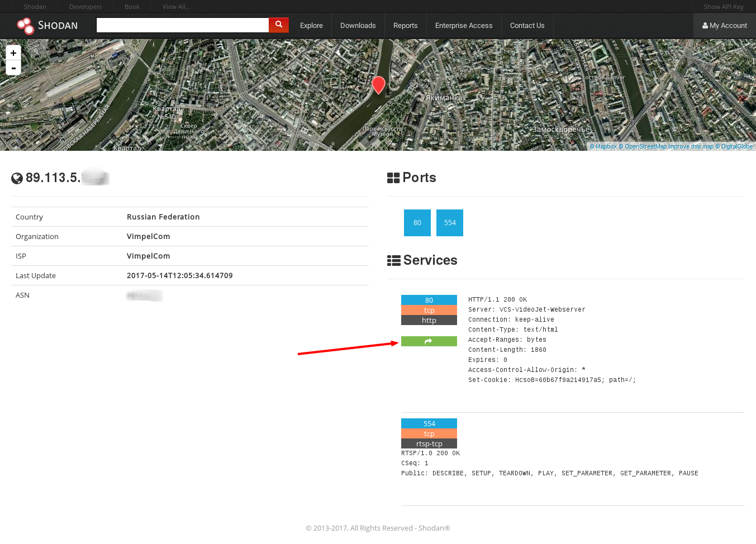Click the Ports grid icon
The width and height of the screenshot is (756, 544).
click(393, 178)
